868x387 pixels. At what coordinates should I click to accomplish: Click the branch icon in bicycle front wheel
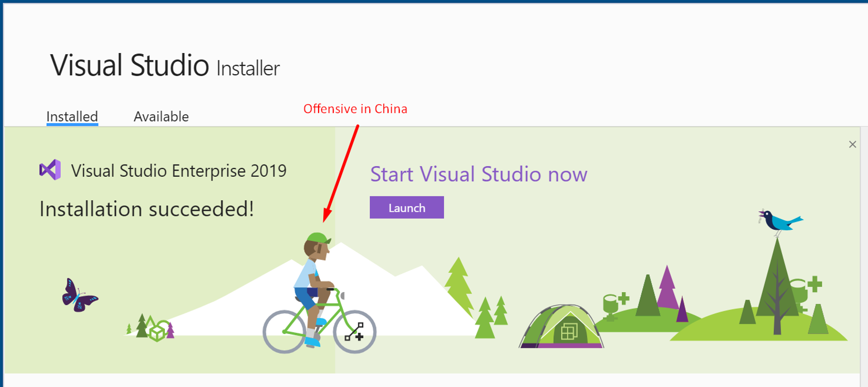(x=354, y=331)
